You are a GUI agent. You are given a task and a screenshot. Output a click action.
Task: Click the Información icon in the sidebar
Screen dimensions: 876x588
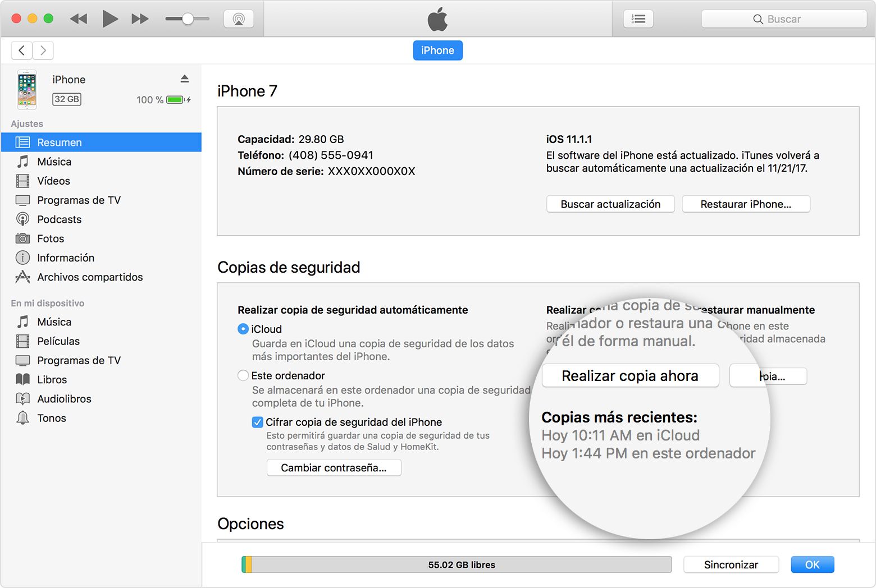click(x=22, y=258)
